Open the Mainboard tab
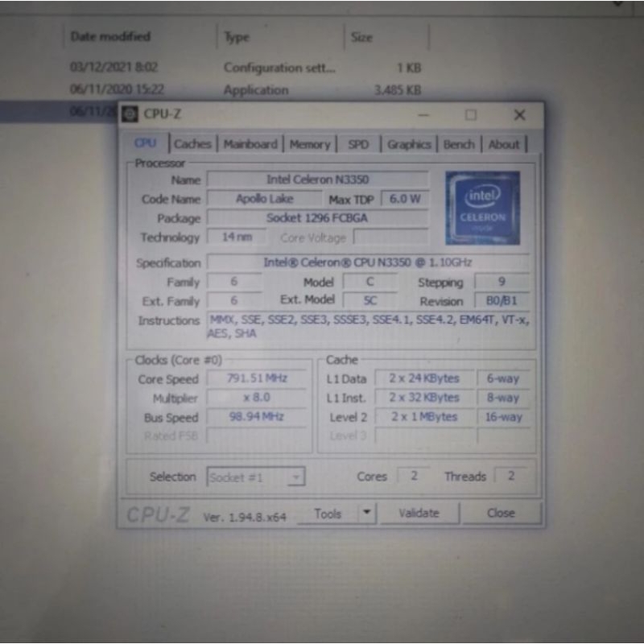The image size is (644, 644). 250,144
